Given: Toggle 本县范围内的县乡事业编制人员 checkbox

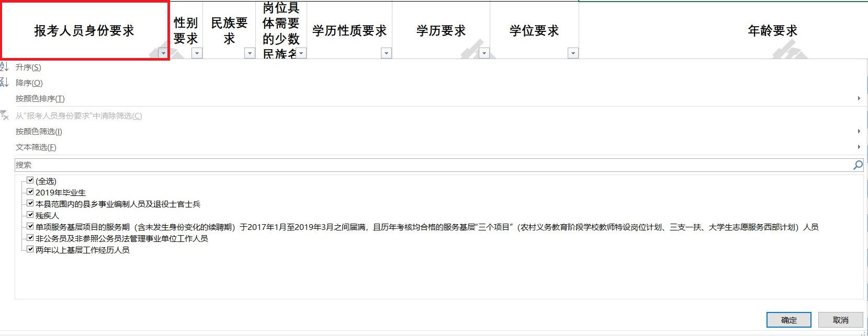Looking at the screenshot, I should coord(30,203).
